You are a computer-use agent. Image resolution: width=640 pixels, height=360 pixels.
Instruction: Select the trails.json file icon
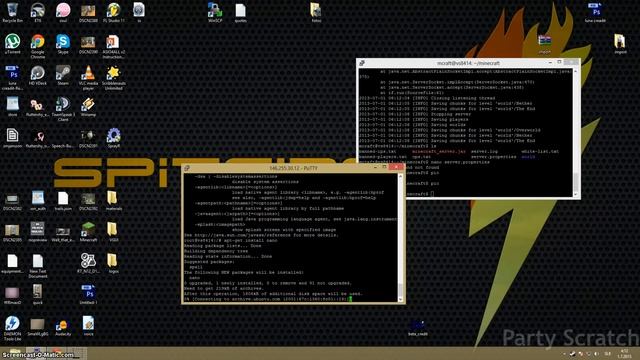click(x=63, y=201)
